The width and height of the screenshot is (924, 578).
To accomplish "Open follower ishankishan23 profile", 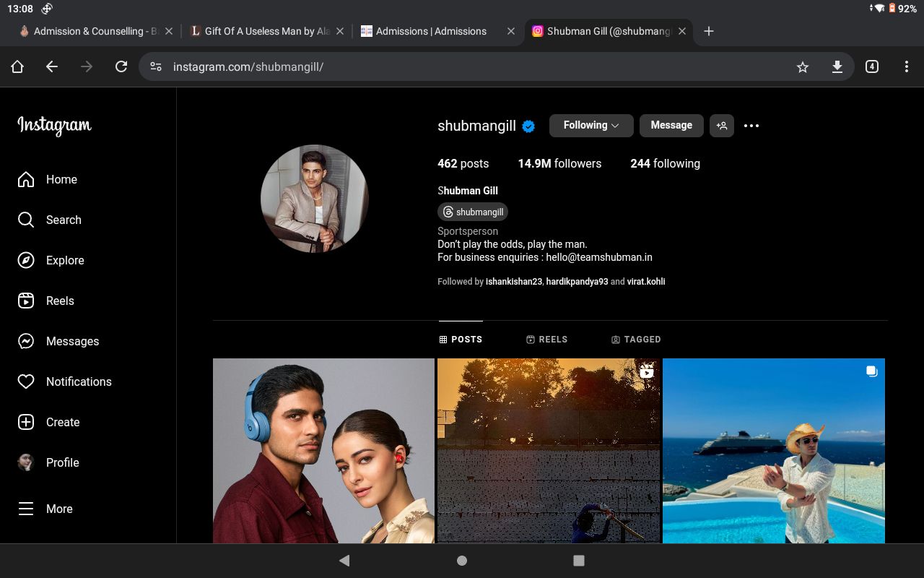I will click(514, 282).
